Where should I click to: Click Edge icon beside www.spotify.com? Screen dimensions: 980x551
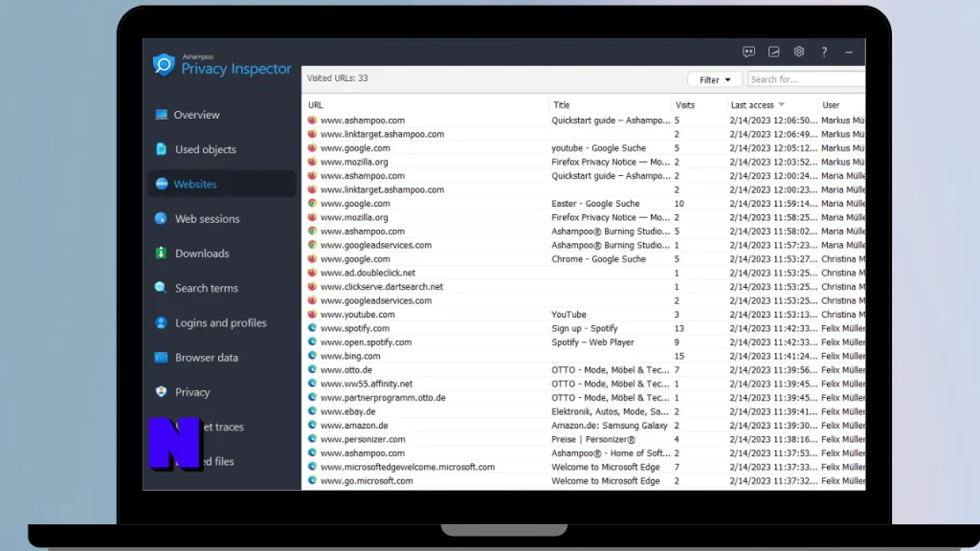click(x=312, y=328)
